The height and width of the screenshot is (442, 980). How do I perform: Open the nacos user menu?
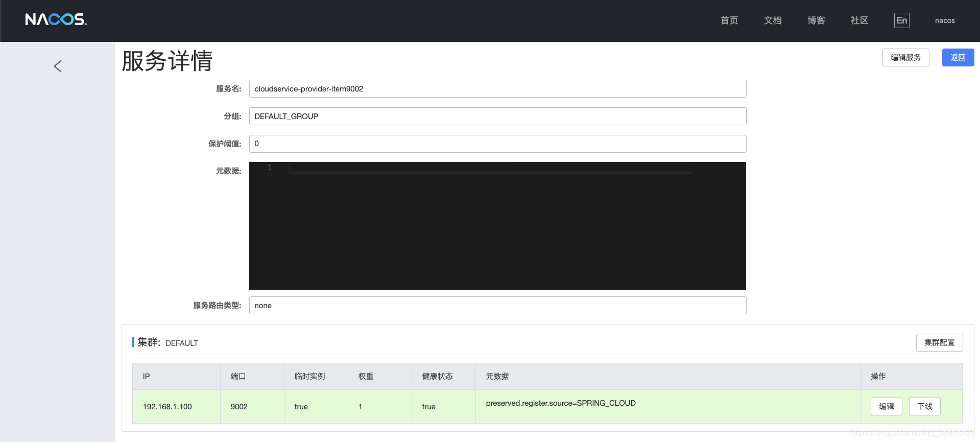pyautogui.click(x=945, y=20)
